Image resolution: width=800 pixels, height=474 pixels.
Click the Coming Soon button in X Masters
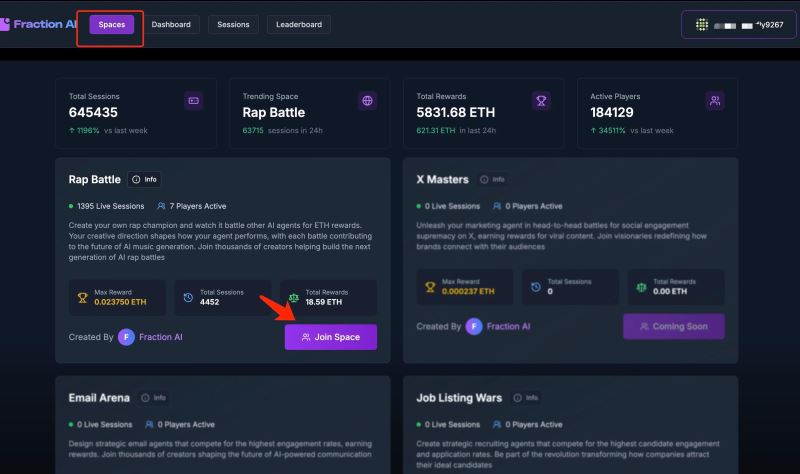click(673, 326)
